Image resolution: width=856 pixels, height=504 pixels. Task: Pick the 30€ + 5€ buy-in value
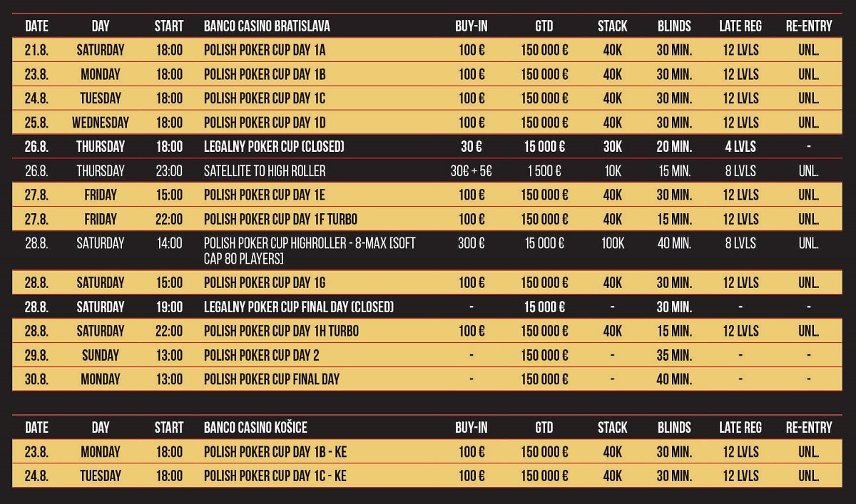click(x=472, y=171)
